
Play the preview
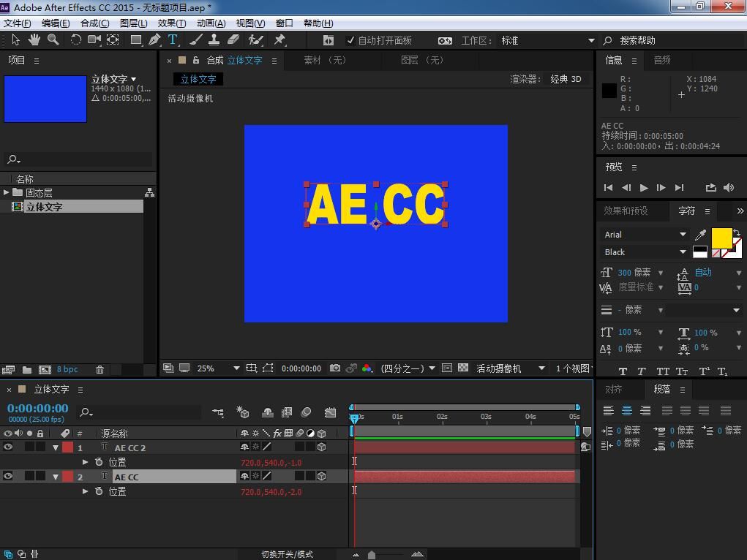tap(644, 188)
